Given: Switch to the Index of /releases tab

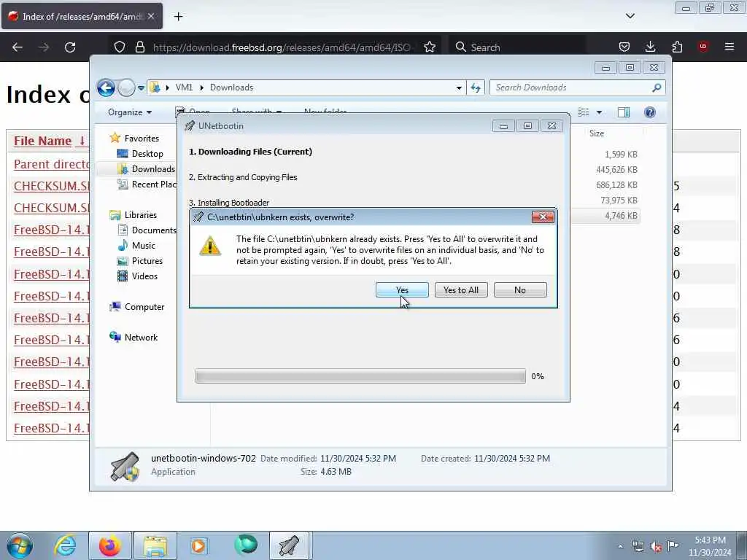Looking at the screenshot, I should click(x=82, y=17).
